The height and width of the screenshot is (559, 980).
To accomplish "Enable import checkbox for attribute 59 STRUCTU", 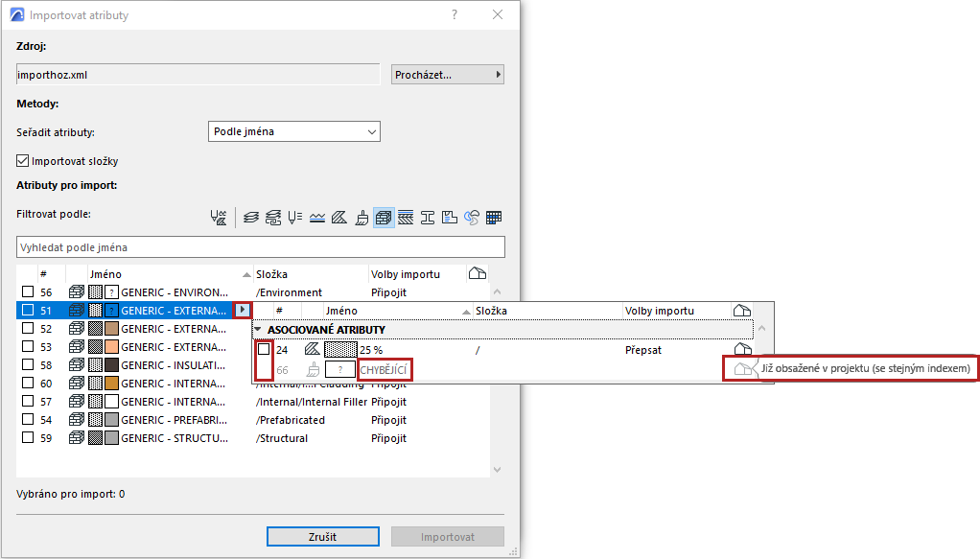I will [x=28, y=437].
